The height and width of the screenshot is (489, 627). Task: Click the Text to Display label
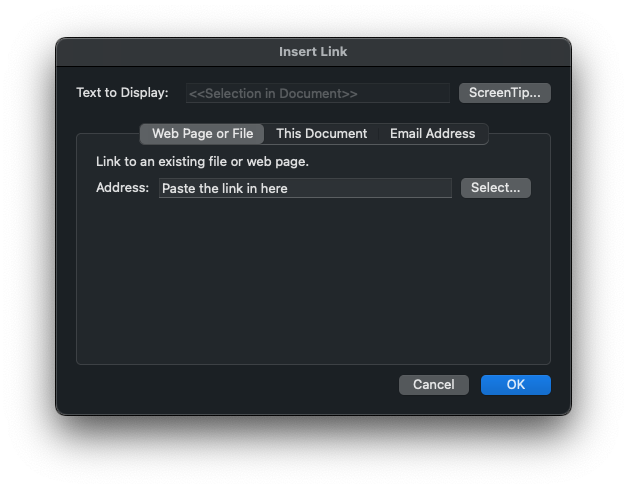[x=122, y=93]
